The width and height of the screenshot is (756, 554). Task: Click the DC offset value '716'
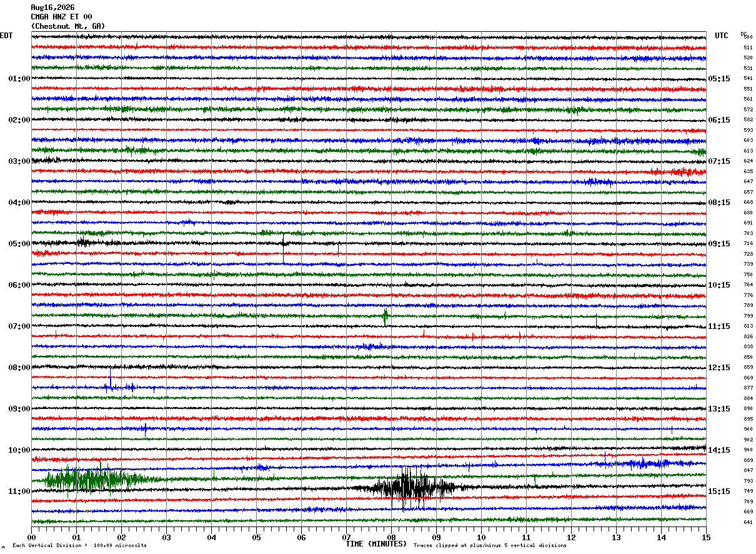coord(748,244)
